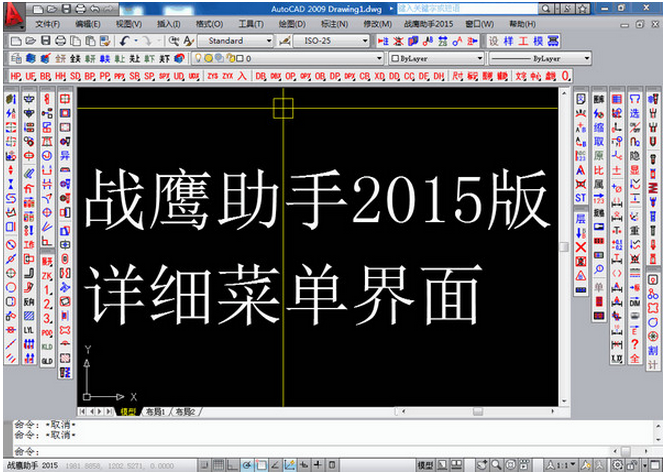Click the Plot printer icon in the Quick Access toolbar

pos(80,9)
